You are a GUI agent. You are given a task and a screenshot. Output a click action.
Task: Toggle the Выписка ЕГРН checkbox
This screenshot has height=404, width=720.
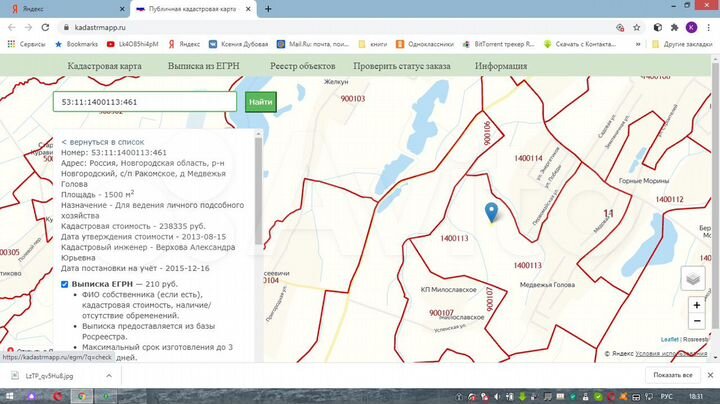(x=65, y=285)
